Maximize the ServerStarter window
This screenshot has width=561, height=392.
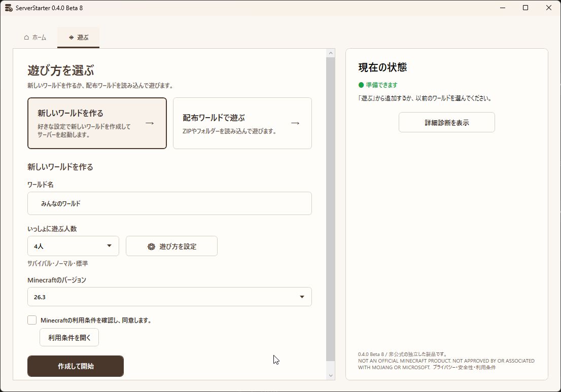coord(525,8)
